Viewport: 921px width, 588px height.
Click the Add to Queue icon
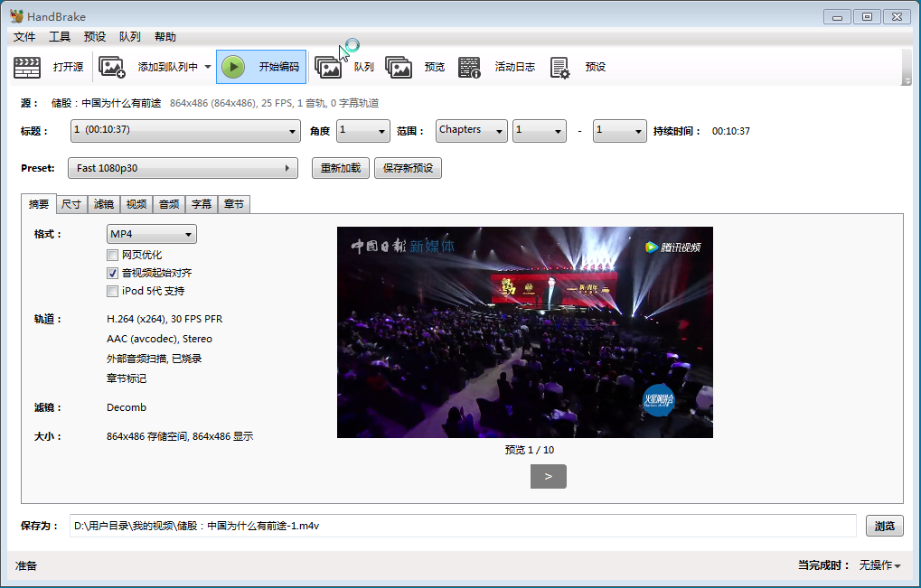(x=112, y=67)
